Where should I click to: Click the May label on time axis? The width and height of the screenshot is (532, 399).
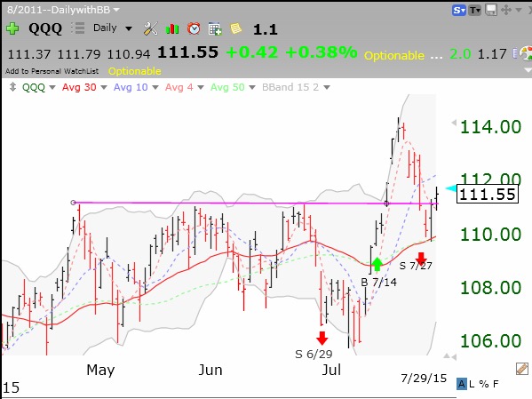coord(100,371)
